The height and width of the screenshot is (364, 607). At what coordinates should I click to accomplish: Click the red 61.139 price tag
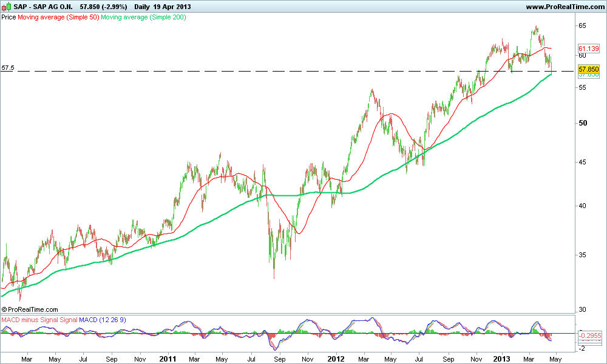[x=588, y=49]
